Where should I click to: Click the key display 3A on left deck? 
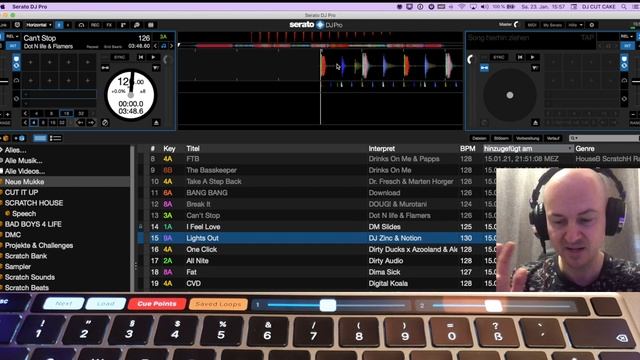[163, 37]
